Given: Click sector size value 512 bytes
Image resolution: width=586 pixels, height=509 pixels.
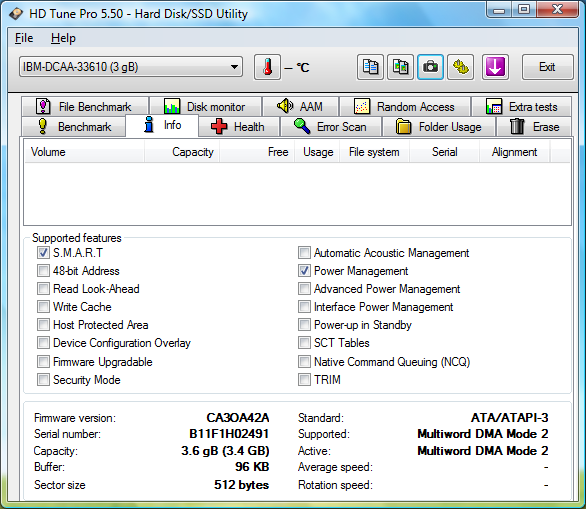Looking at the screenshot, I should pyautogui.click(x=241, y=485).
